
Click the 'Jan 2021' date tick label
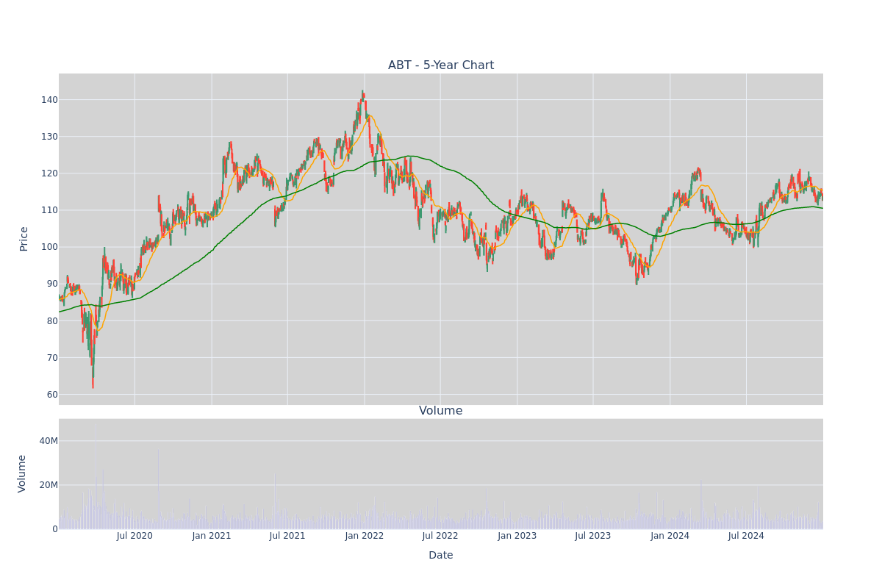(212, 536)
